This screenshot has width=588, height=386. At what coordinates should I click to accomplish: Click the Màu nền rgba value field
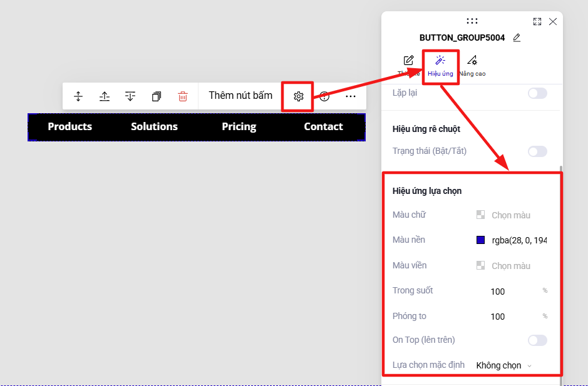click(519, 240)
